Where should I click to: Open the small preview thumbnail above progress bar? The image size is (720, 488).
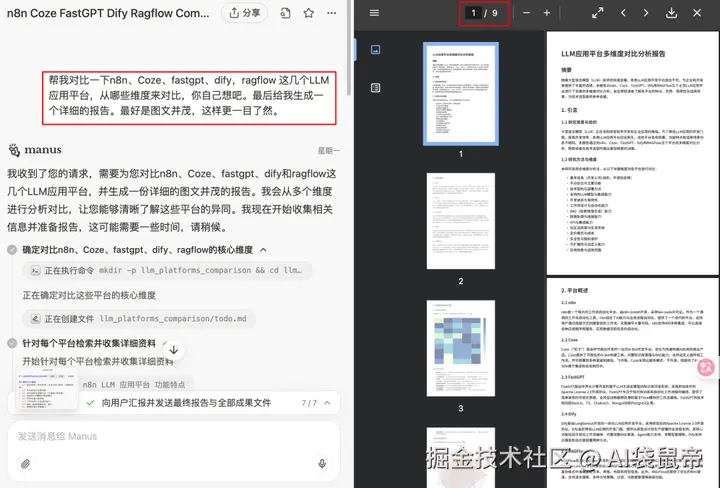pyautogui.click(x=46, y=388)
